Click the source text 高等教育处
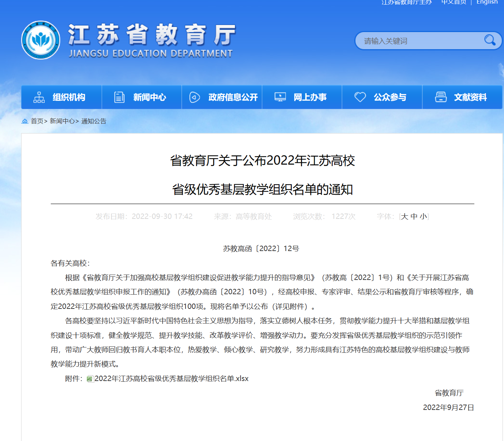Image resolution: width=504 pixels, height=441 pixels. 254,216
